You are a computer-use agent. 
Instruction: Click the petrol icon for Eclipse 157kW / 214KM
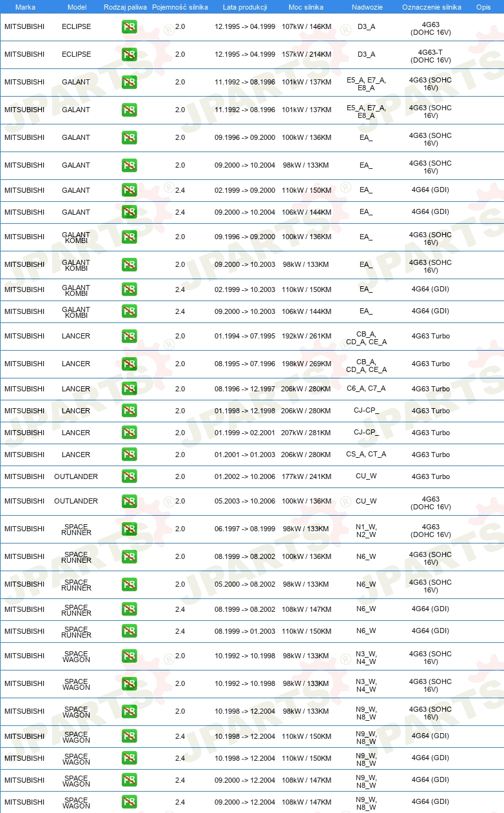[129, 55]
